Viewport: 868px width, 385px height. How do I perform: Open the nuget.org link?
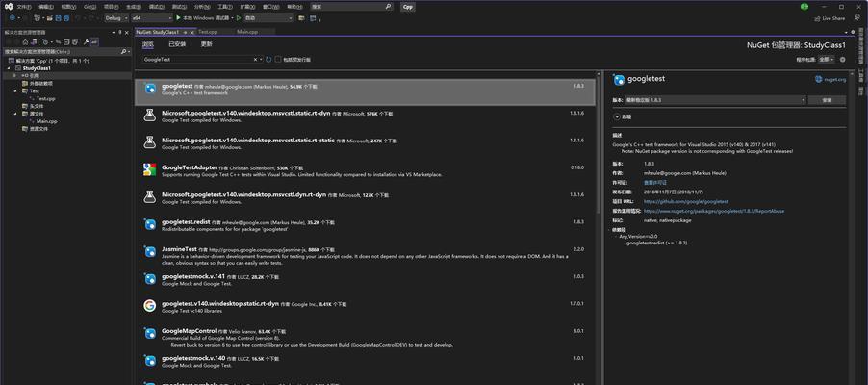(834, 79)
